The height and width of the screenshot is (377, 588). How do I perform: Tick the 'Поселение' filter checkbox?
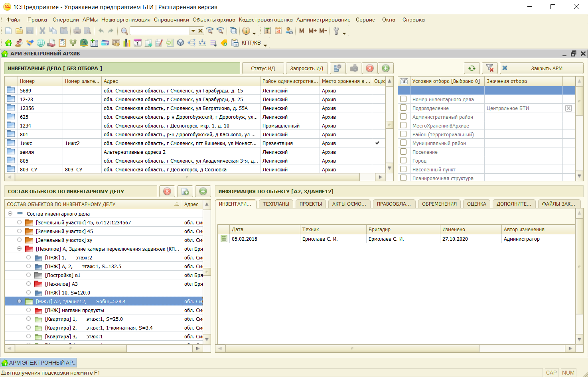click(403, 151)
